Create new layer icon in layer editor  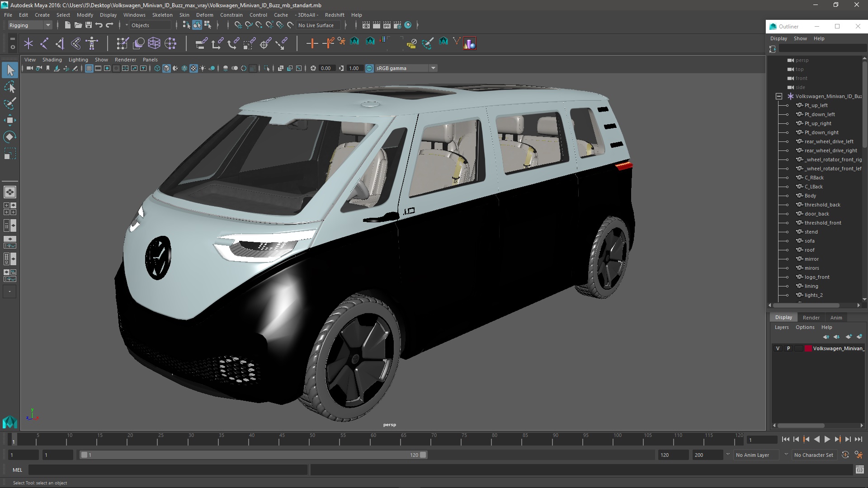click(849, 337)
